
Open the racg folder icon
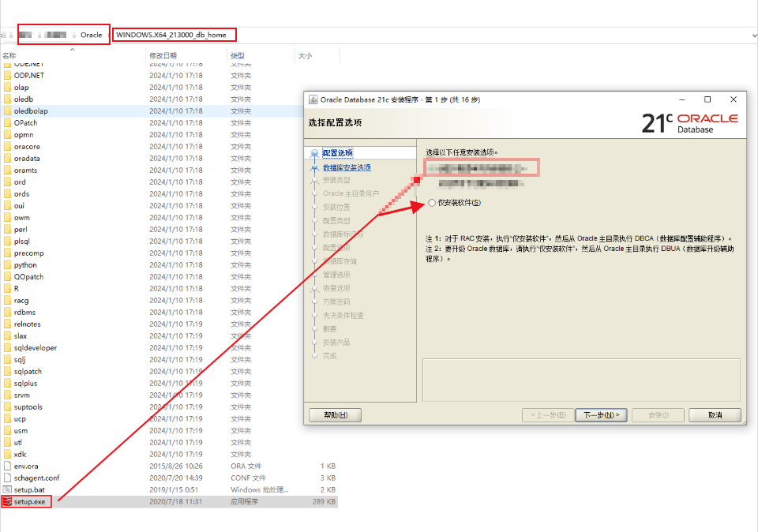7,300
